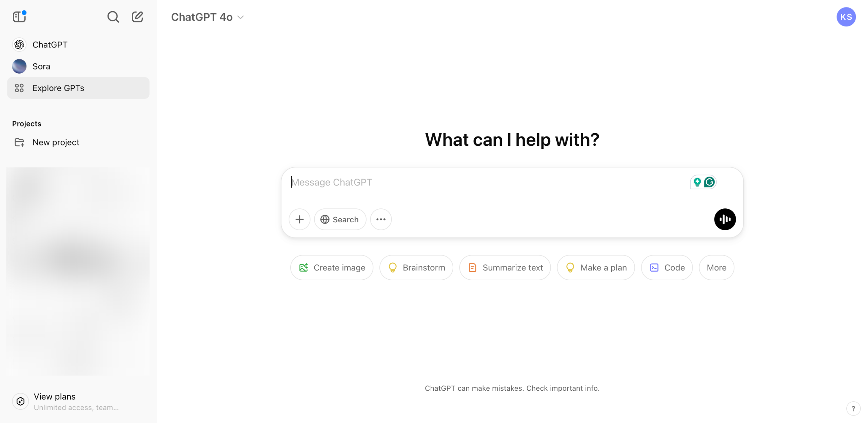868x423 pixels.
Task: Start a new chat with the compose icon
Action: [137, 17]
